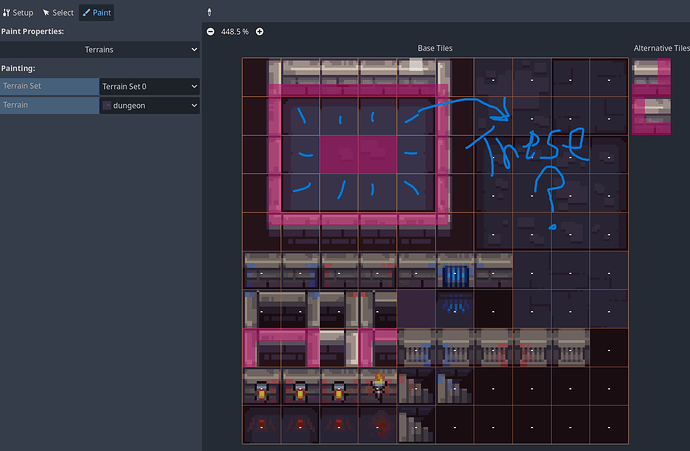This screenshot has height=451, width=690.
Task: Click the first alternative tile
Action: click(x=651, y=77)
